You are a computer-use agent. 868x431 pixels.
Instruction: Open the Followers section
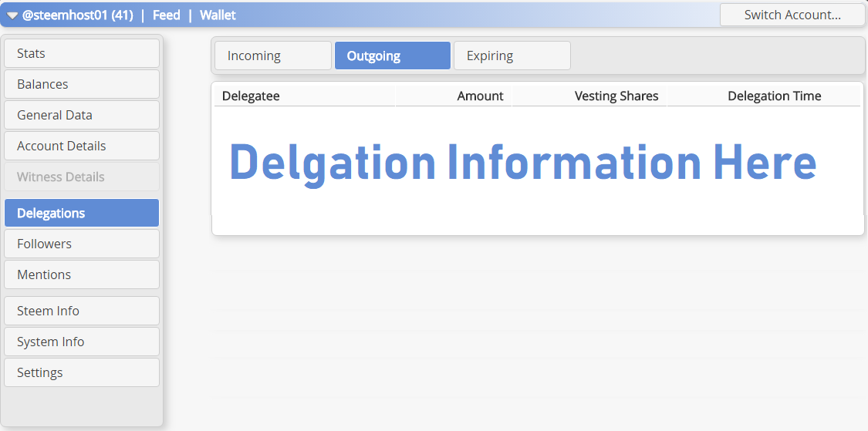tap(82, 244)
